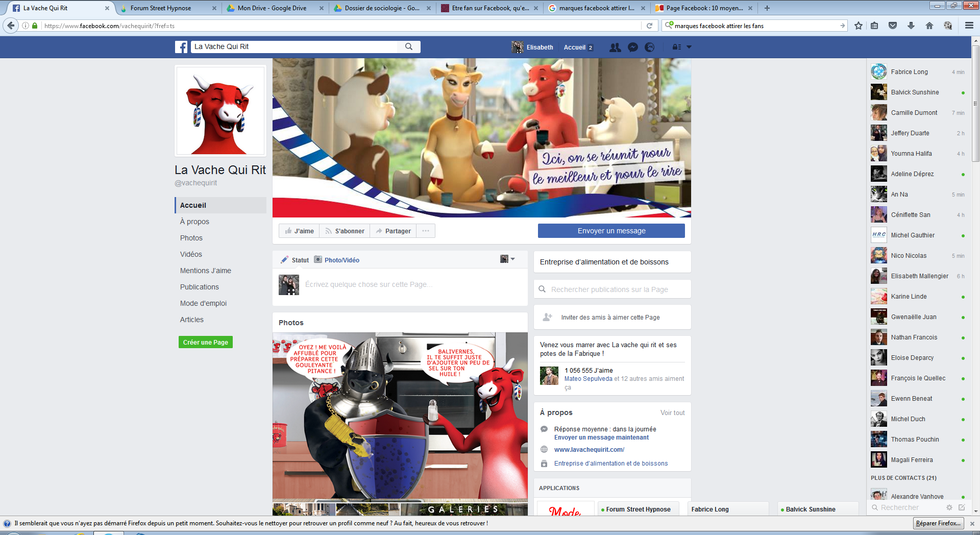Click the green Créer une Page button
980x535 pixels.
coord(206,342)
